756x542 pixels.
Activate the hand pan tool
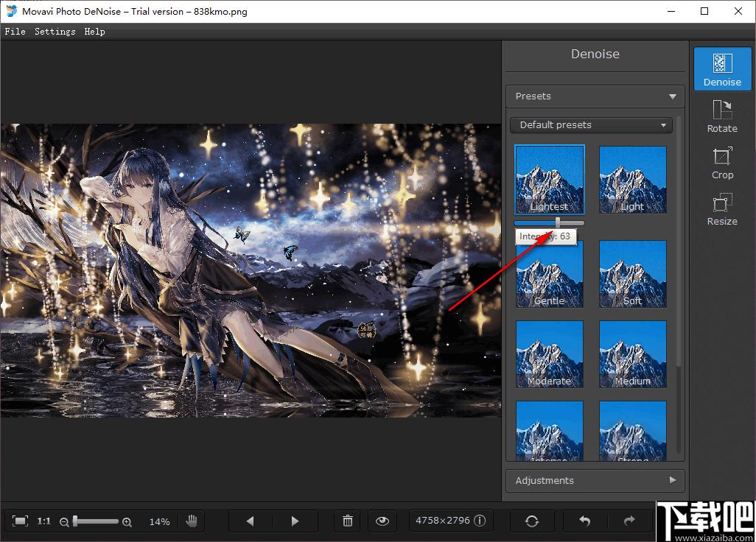pyautogui.click(x=192, y=521)
